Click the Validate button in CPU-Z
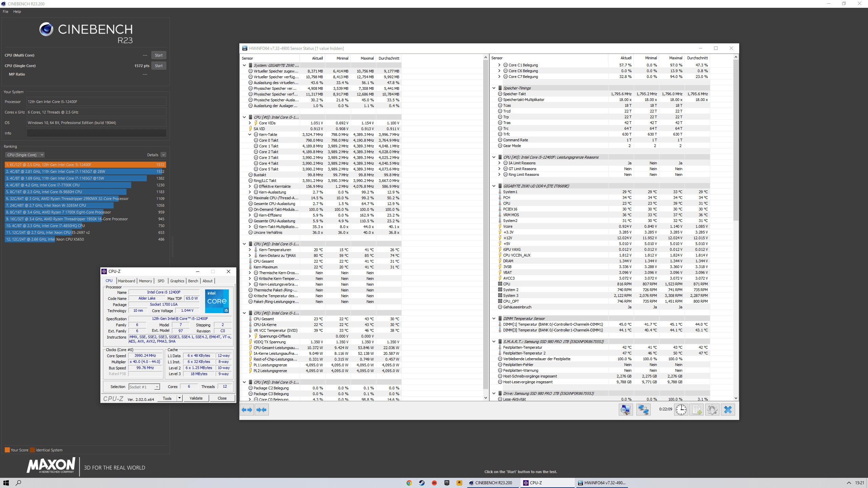Viewport: 868px width, 488px height. click(x=196, y=398)
